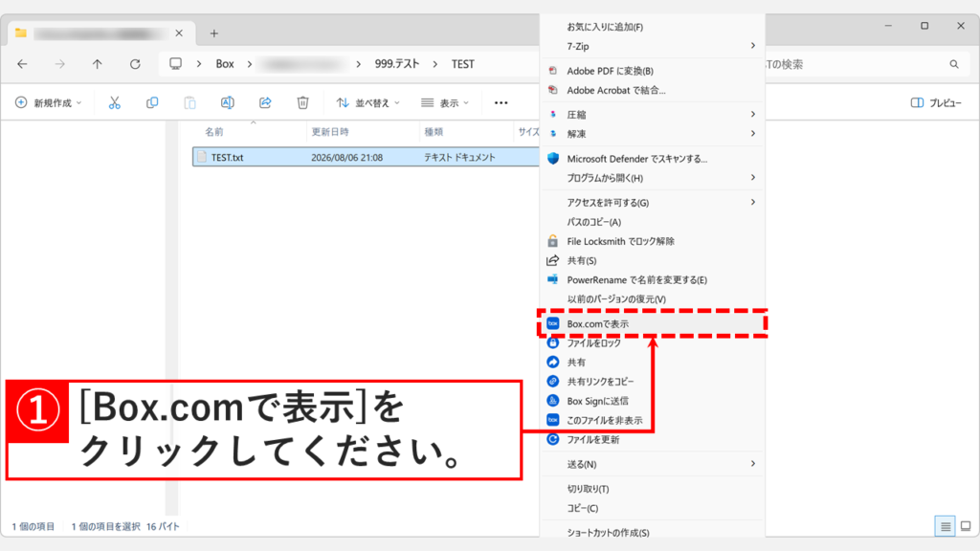Select ファイルを更新
Image resolution: width=980 pixels, height=551 pixels.
tap(652, 440)
